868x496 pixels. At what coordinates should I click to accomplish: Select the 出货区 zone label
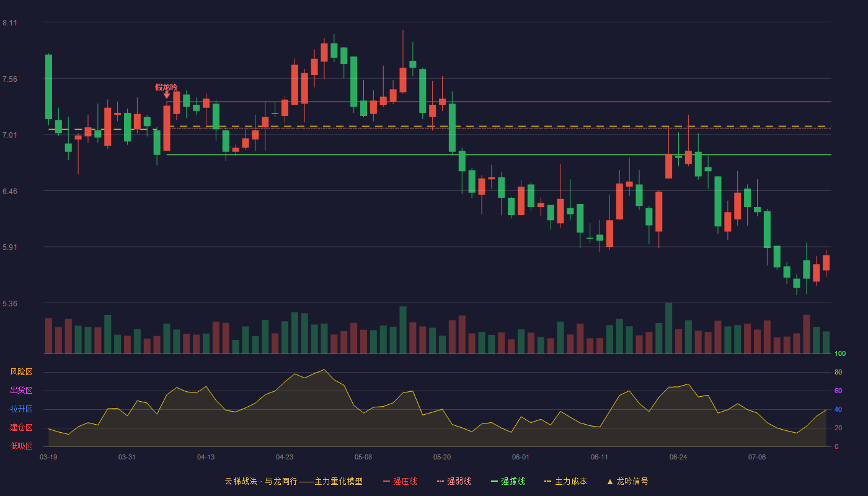[21, 391]
